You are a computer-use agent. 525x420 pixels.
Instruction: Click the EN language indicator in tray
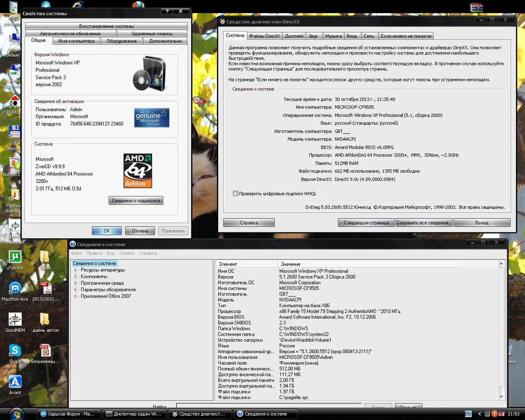(468, 413)
